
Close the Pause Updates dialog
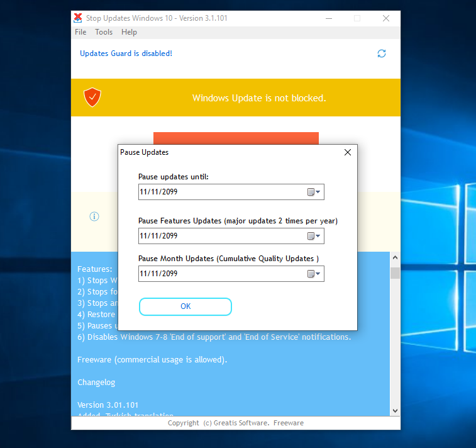pos(348,152)
